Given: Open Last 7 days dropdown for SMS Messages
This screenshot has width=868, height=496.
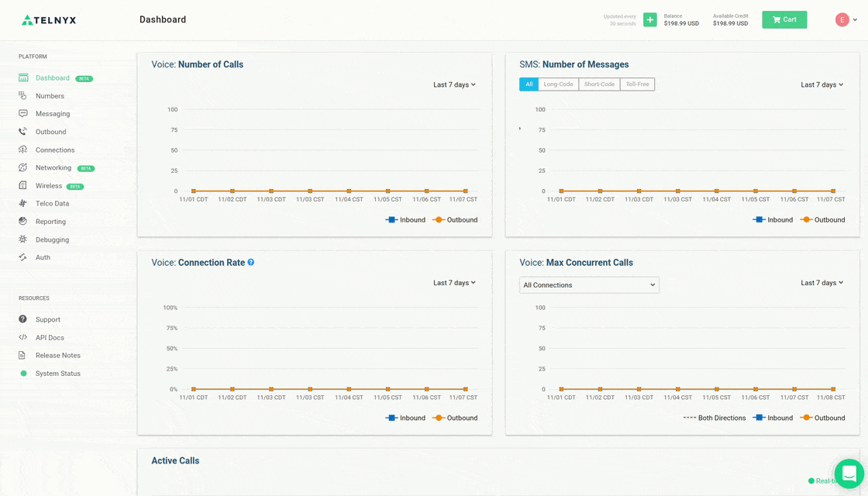Looking at the screenshot, I should [822, 84].
